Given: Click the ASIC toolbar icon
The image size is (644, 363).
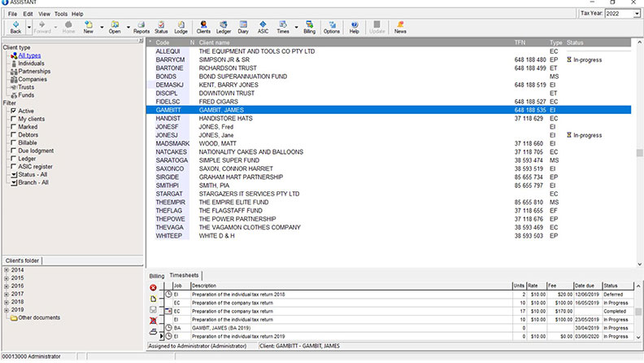Looking at the screenshot, I should 263,27.
